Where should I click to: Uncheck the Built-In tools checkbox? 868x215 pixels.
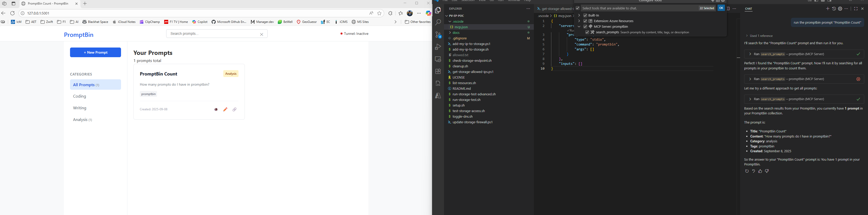(585, 15)
